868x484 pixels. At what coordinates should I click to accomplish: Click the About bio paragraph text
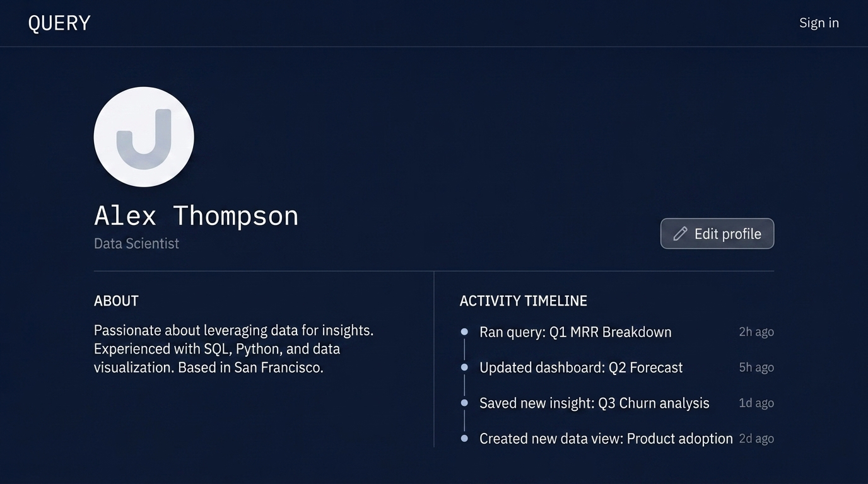click(x=233, y=349)
